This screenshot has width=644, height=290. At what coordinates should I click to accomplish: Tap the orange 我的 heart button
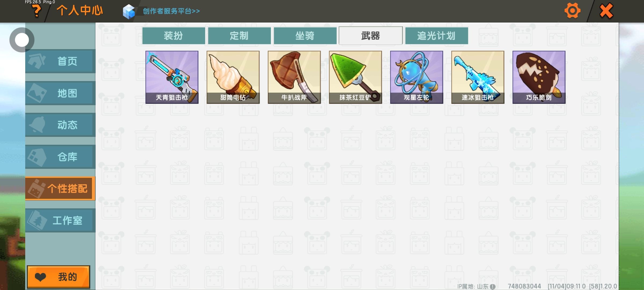[x=58, y=277]
